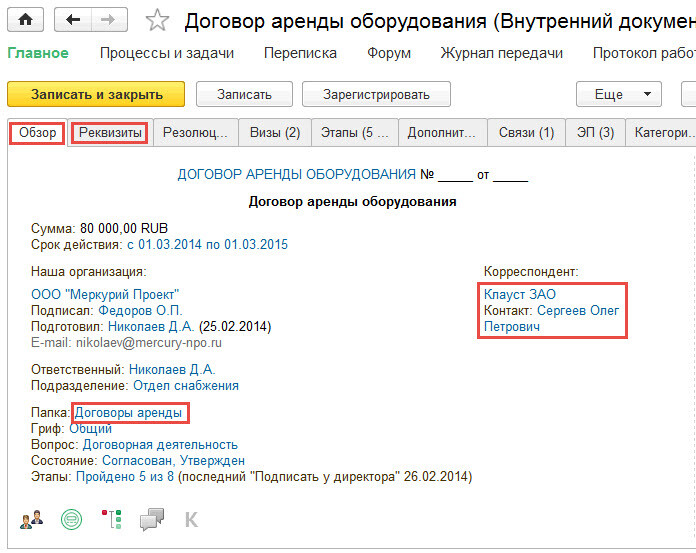Switch to the Реквизиты tab

click(110, 132)
